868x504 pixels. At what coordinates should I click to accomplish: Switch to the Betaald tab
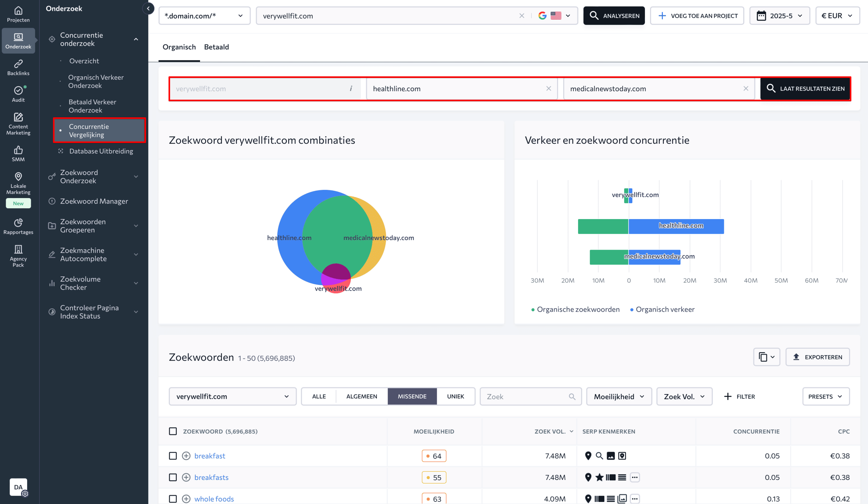pos(216,47)
